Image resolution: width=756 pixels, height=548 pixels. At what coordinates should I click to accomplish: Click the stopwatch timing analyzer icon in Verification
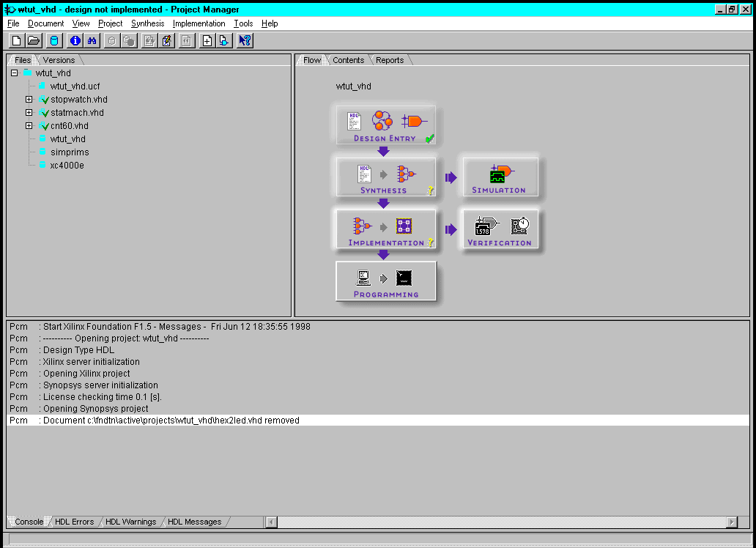click(x=520, y=226)
